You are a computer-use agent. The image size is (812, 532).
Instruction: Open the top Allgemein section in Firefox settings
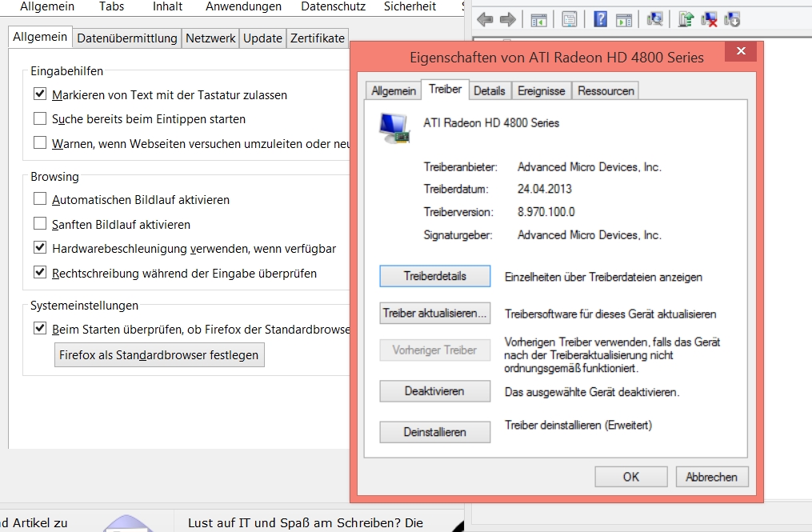pos(47,6)
